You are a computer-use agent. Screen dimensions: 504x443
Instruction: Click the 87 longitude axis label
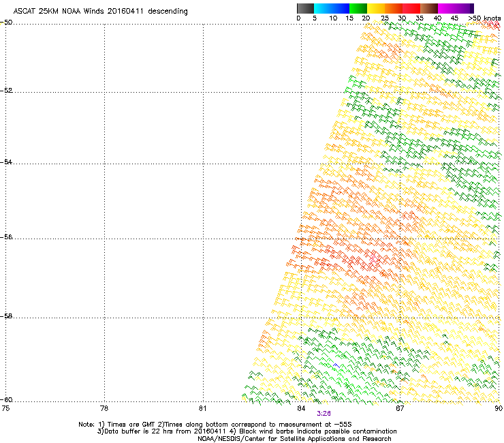400,408
